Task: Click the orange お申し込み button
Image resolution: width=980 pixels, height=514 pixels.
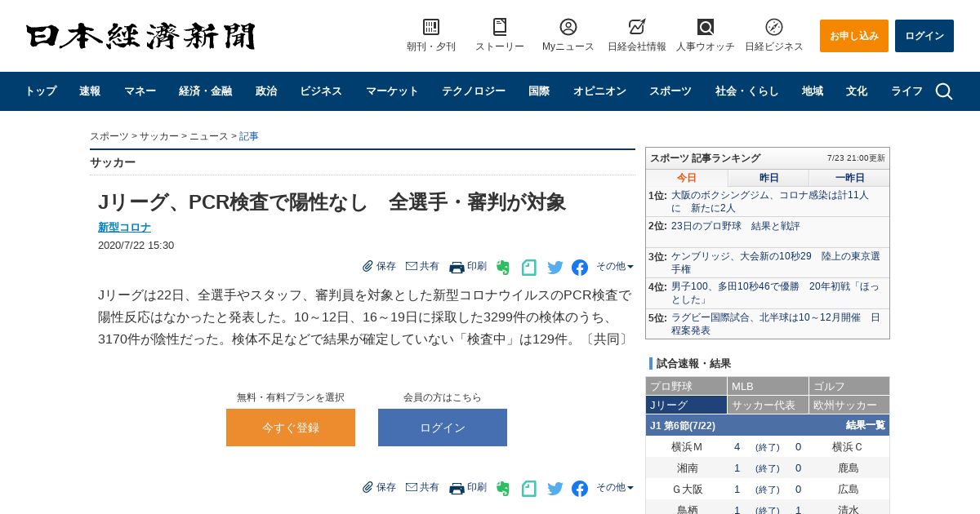Action: click(x=854, y=36)
